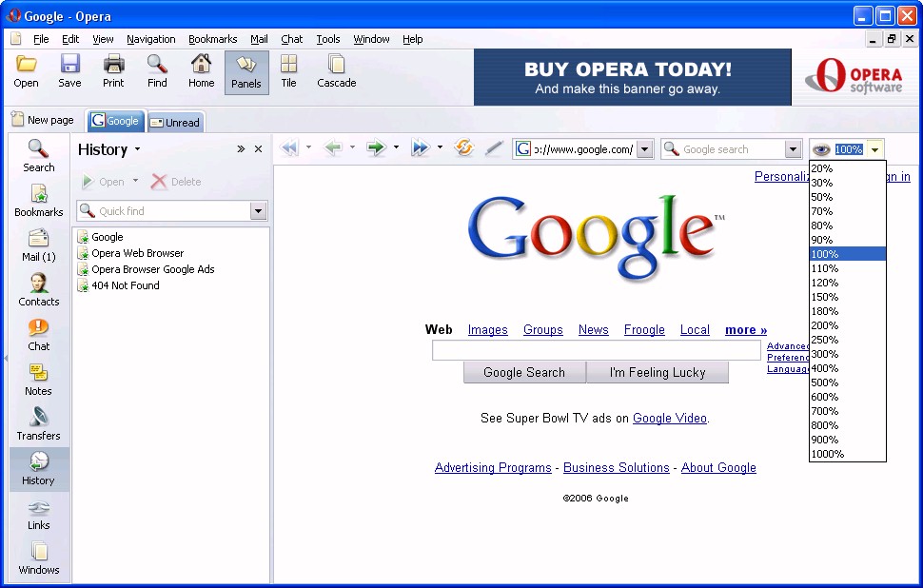Click the reload page icon
Screen dimensions: 923x588
tap(464, 148)
